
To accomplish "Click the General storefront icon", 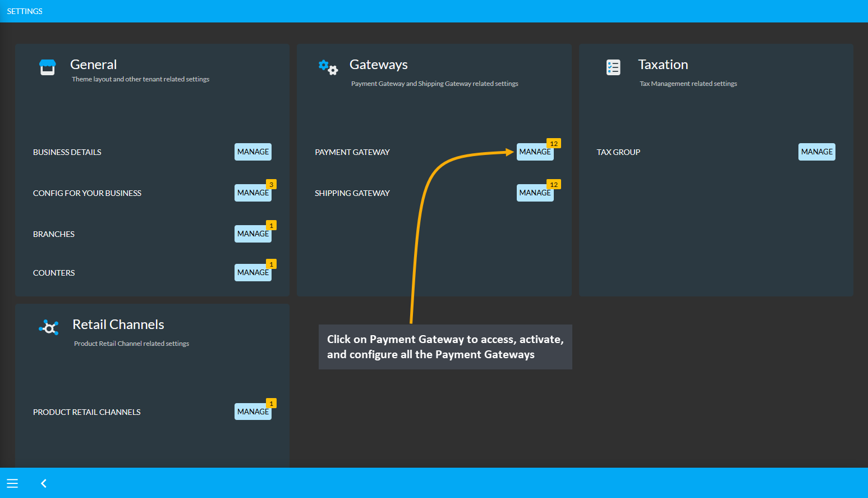I will click(x=48, y=67).
